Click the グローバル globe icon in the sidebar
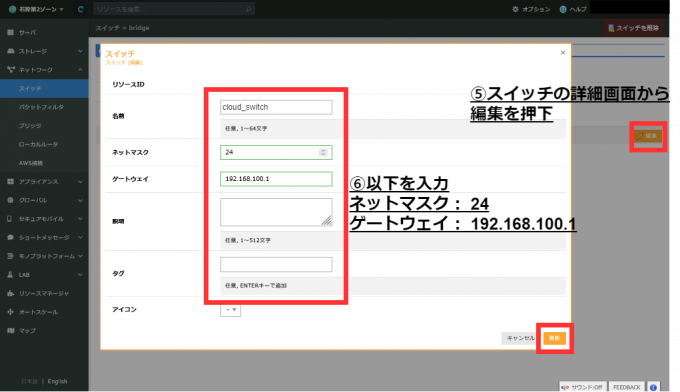 point(10,200)
